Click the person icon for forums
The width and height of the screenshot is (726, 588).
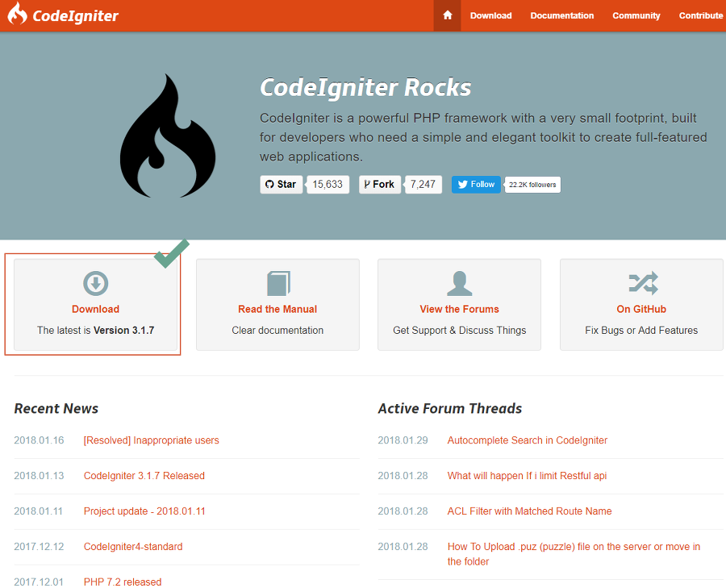click(x=459, y=283)
